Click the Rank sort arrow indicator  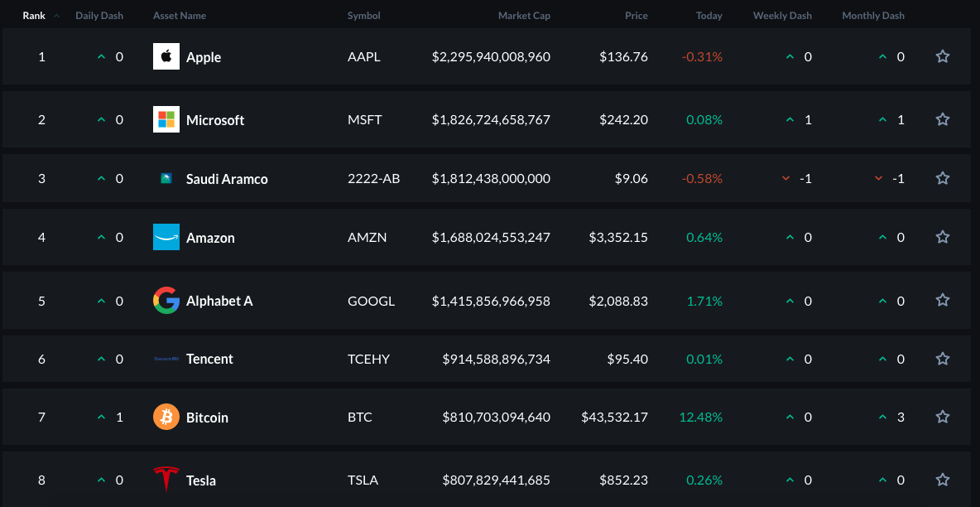[57, 16]
